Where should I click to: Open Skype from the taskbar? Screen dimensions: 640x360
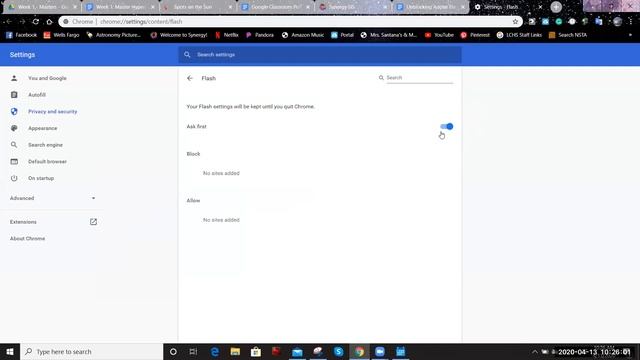pos(338,351)
